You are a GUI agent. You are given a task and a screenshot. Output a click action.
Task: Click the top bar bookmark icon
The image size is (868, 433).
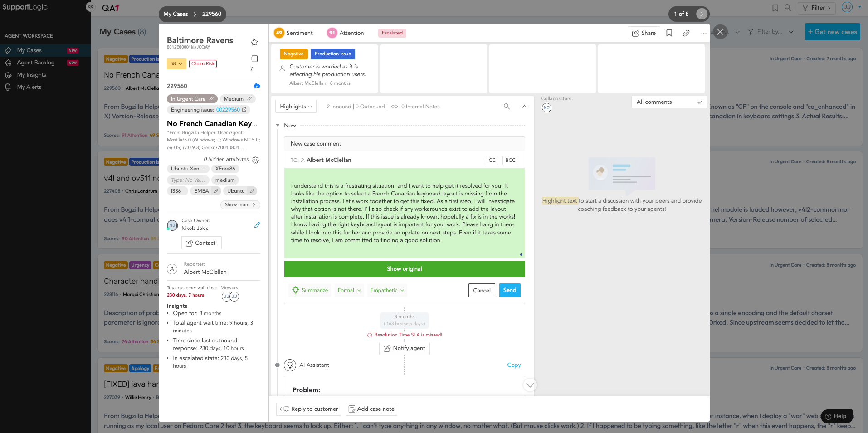pyautogui.click(x=775, y=8)
